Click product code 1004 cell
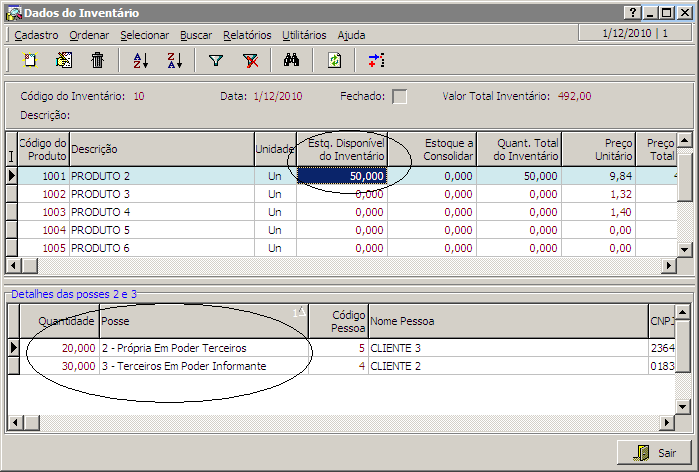Image resolution: width=699 pixels, height=472 pixels. coord(44,230)
